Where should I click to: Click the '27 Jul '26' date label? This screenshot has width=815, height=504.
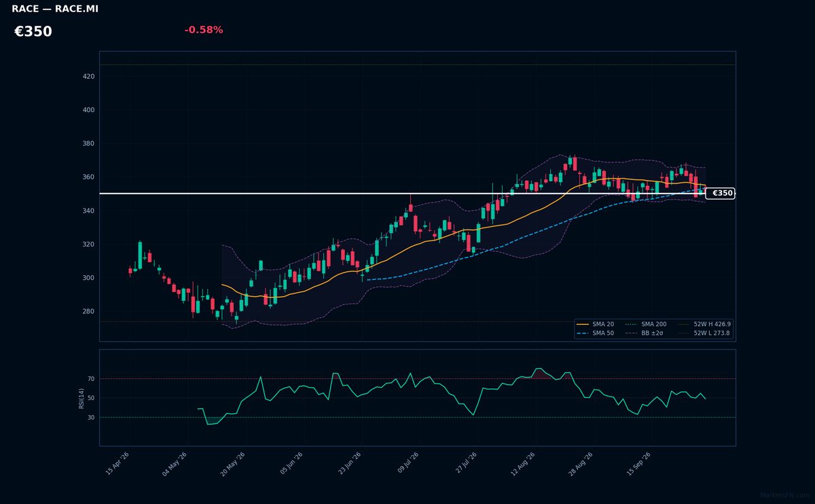[x=466, y=464]
